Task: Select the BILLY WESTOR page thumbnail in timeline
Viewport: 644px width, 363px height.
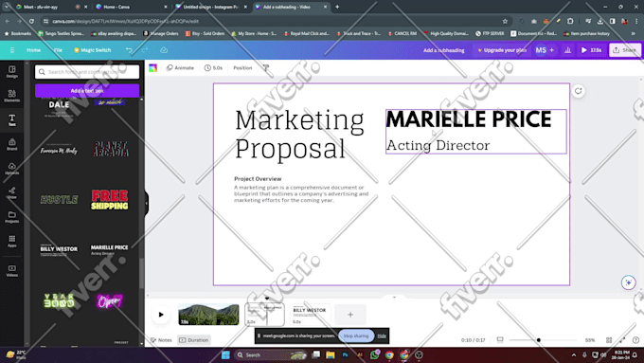Action: pos(310,315)
